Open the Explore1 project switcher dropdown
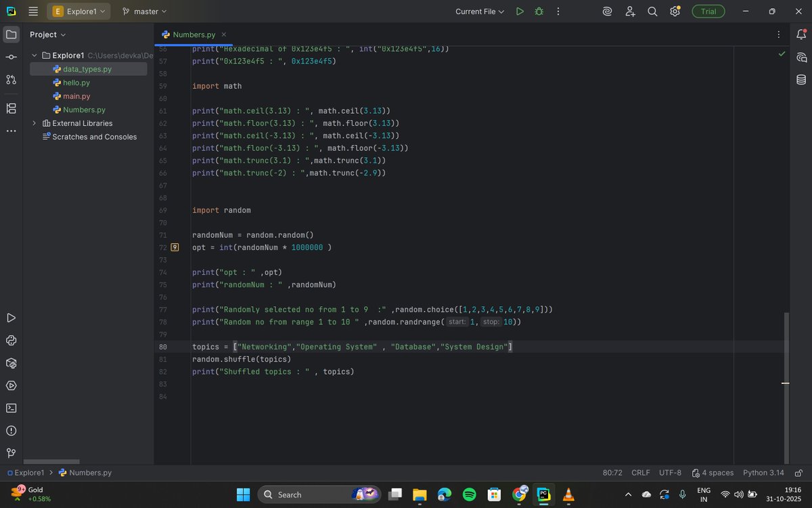The height and width of the screenshot is (508, 812). [80, 12]
